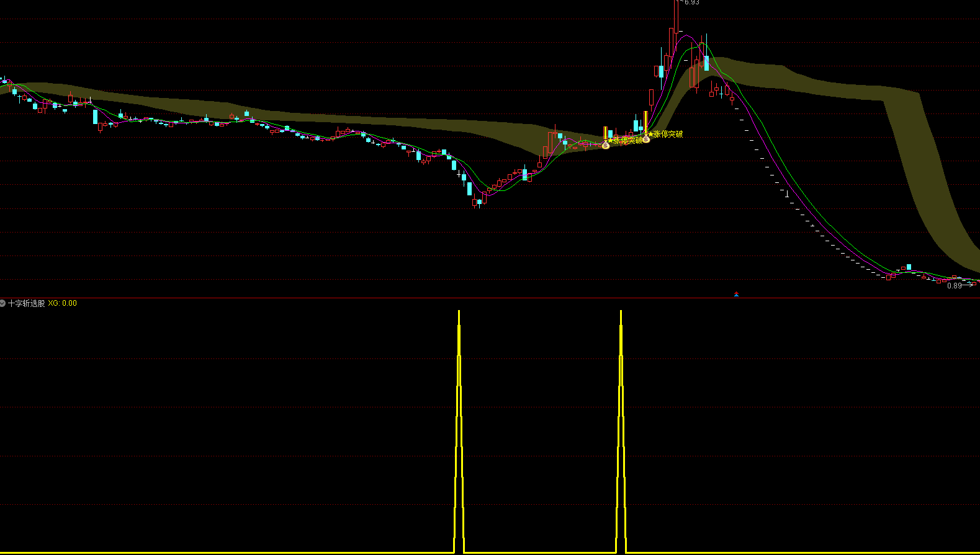
Task: Click the 6.93 high price label
Action: point(692,2)
